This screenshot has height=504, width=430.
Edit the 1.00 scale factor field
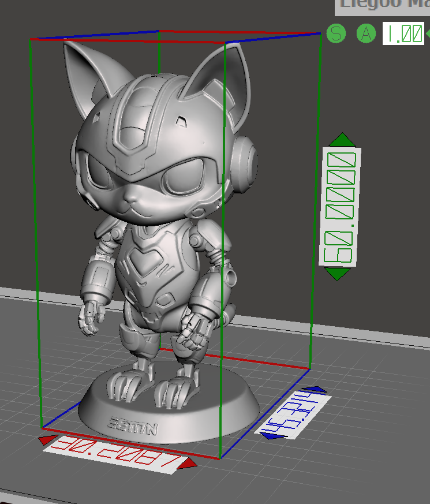(x=403, y=33)
